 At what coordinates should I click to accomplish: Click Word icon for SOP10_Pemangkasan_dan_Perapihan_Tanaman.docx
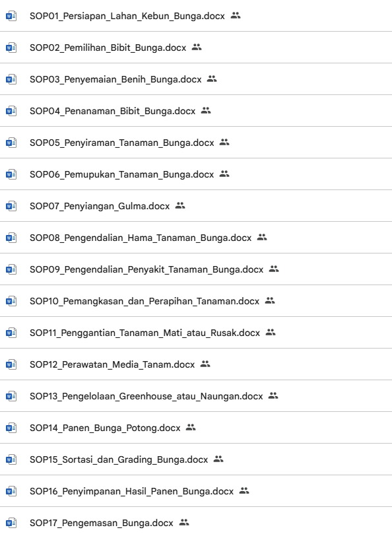click(x=11, y=301)
